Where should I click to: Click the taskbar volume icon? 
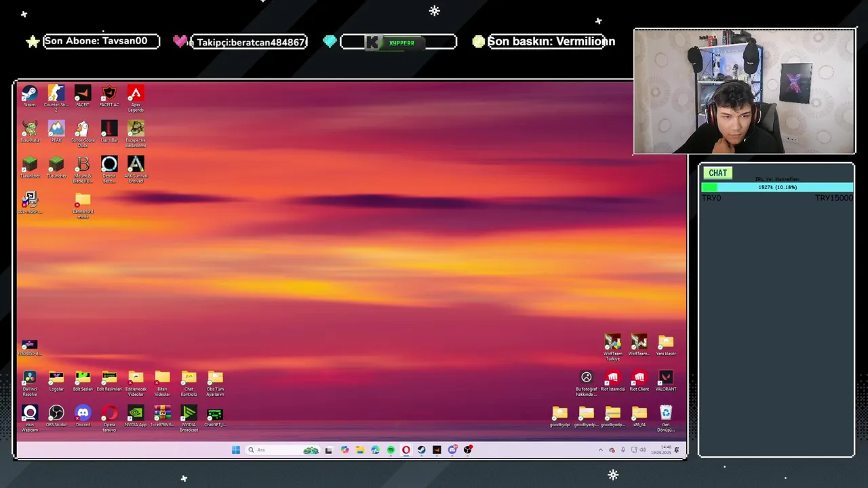click(x=643, y=450)
